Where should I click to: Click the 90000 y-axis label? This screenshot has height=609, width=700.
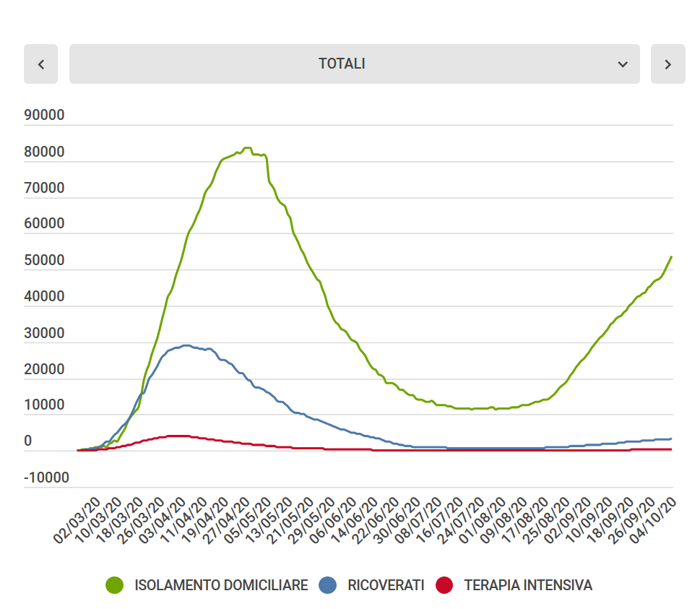(44, 116)
